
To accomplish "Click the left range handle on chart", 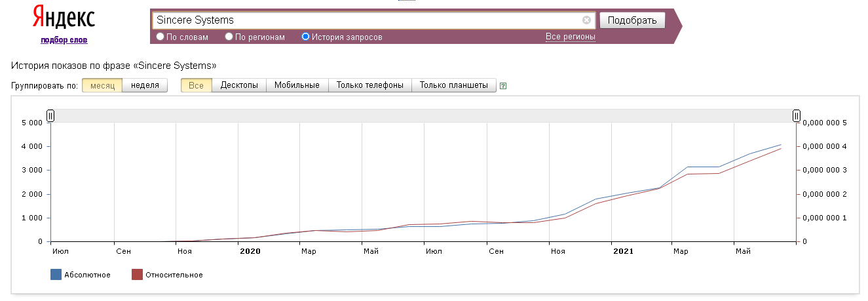I will (50, 116).
